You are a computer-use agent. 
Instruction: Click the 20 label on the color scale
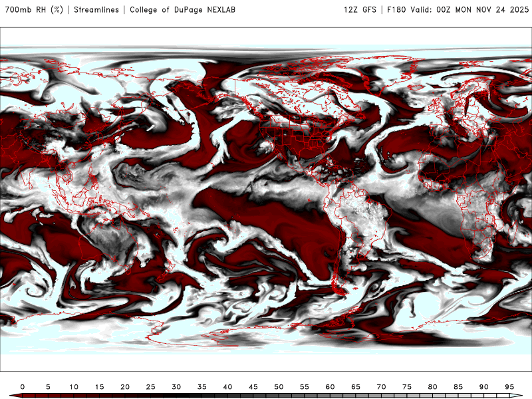pyautogui.click(x=125, y=387)
